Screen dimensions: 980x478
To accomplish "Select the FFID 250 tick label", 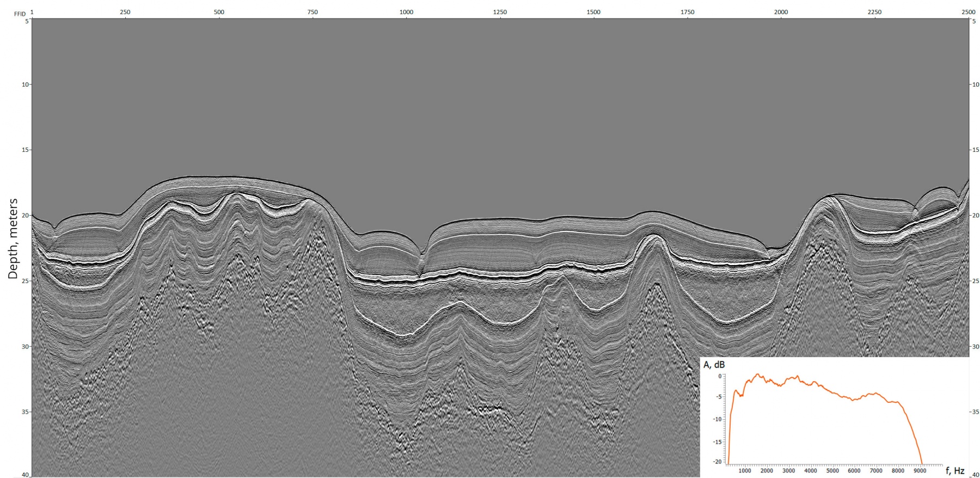I will tap(125, 12).
